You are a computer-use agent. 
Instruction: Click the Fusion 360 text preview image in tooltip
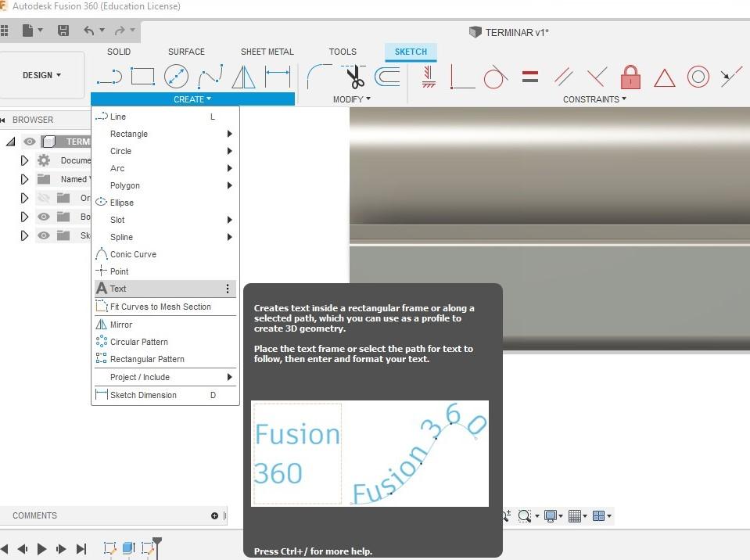click(370, 454)
